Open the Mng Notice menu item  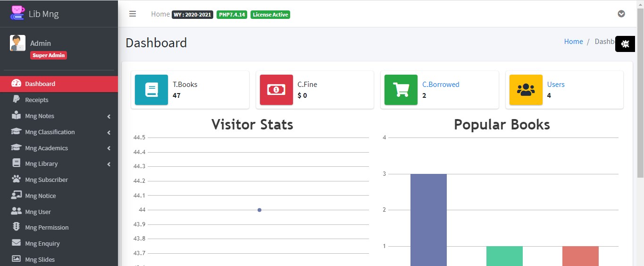(x=59, y=196)
